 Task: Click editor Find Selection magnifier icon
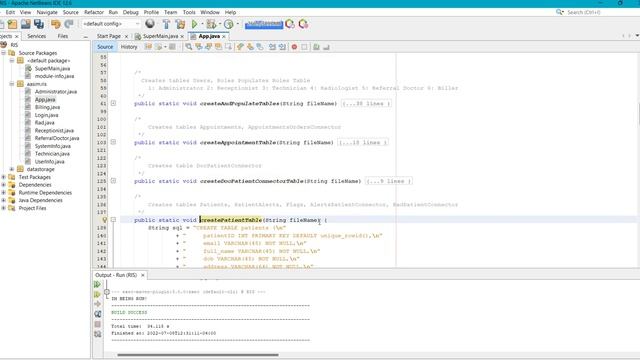189,47
